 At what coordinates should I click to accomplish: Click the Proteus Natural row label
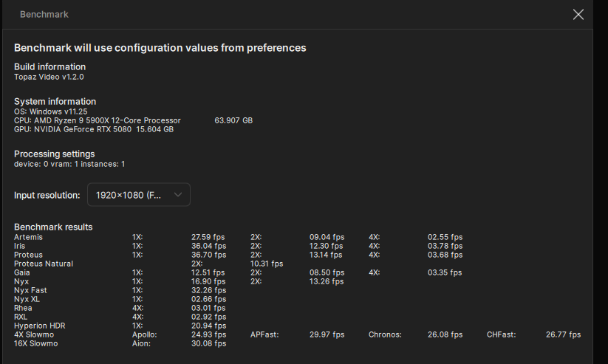(x=44, y=264)
